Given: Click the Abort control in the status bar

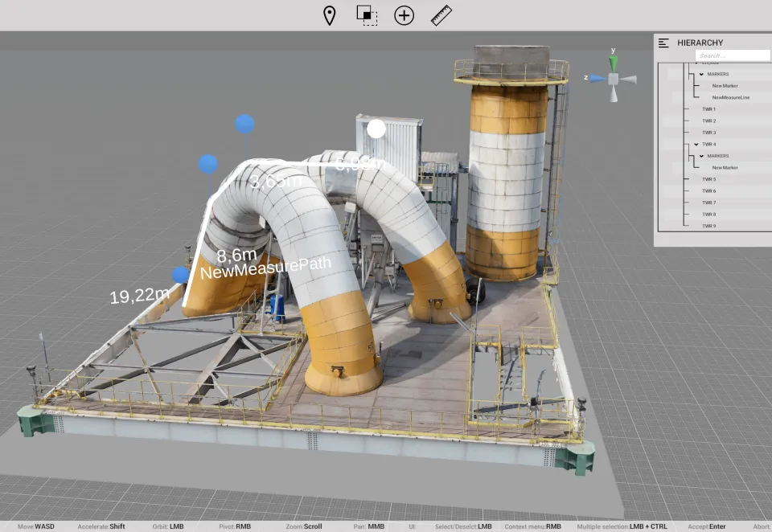Looking at the screenshot, I should pos(762,526).
